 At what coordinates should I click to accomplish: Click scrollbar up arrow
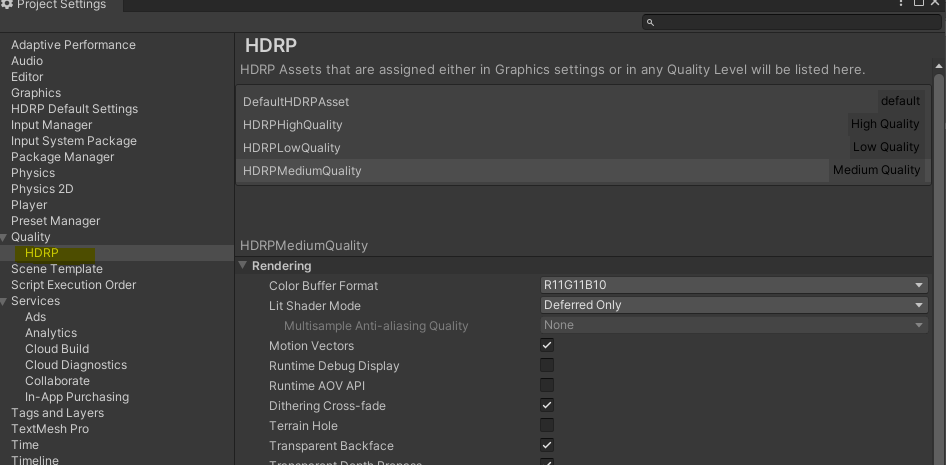tap(939, 65)
